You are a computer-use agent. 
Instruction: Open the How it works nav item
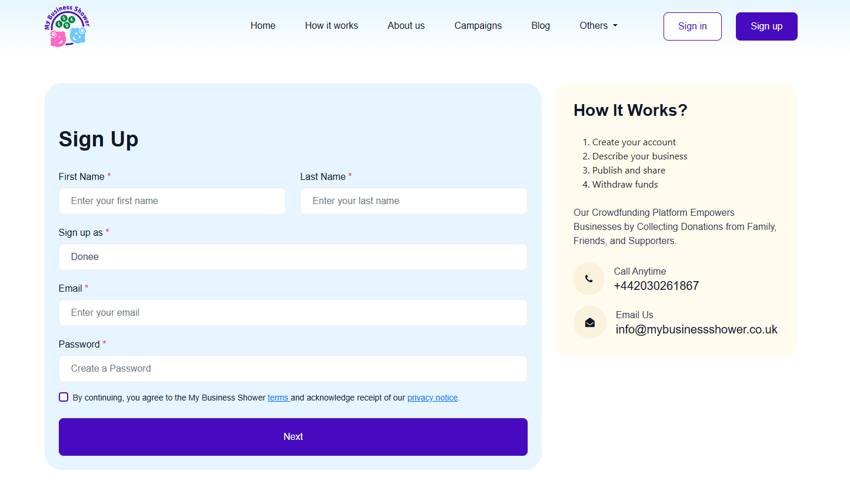(332, 26)
